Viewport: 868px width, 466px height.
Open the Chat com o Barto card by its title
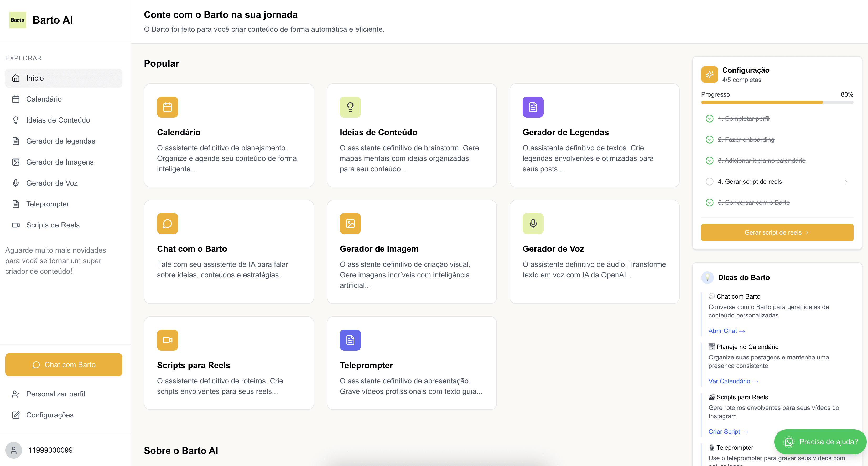pyautogui.click(x=192, y=249)
